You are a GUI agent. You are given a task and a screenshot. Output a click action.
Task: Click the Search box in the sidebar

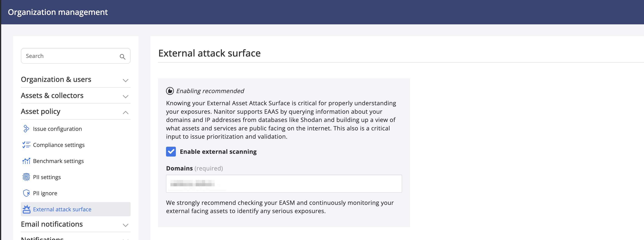pos(70,56)
